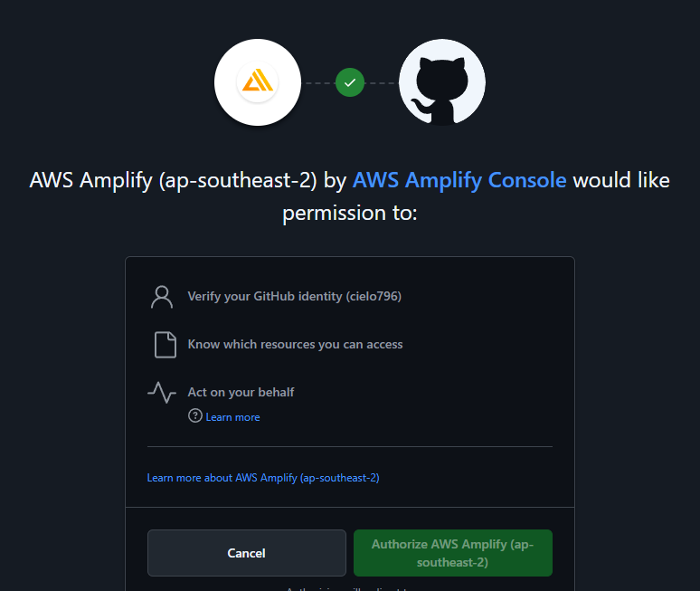Click the AWS Amplify logo icon
This screenshot has width=700, height=591.
tap(257, 82)
